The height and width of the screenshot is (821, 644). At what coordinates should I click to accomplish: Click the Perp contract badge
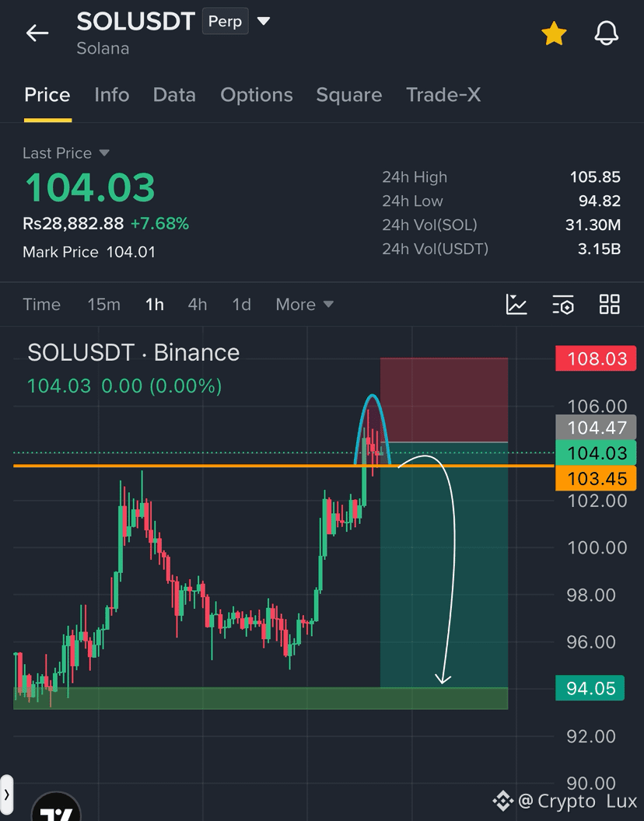[226, 22]
